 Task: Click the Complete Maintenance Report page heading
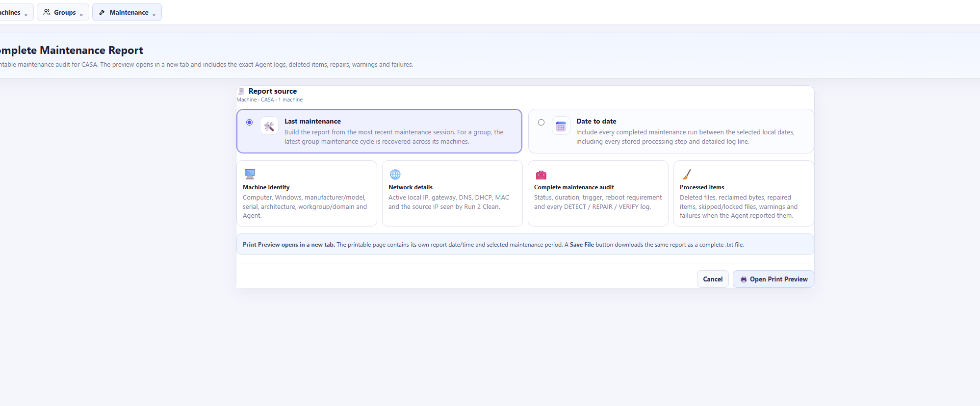point(72,50)
